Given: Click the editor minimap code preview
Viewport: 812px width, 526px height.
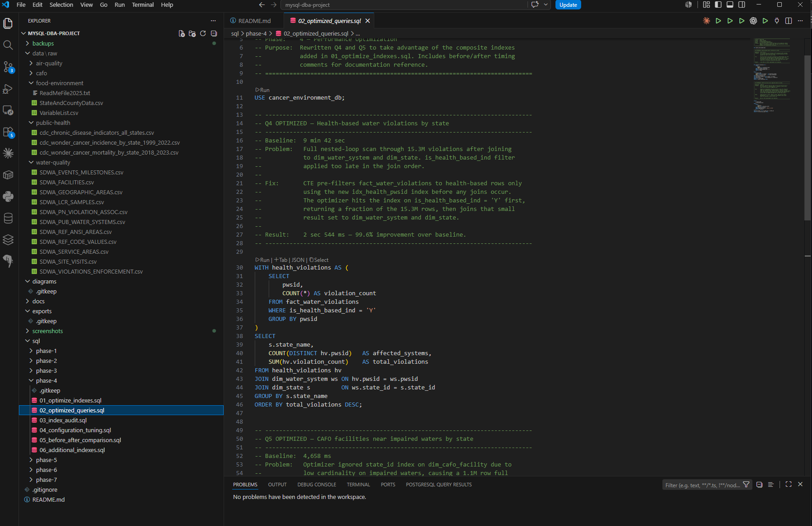Looking at the screenshot, I should [771, 74].
